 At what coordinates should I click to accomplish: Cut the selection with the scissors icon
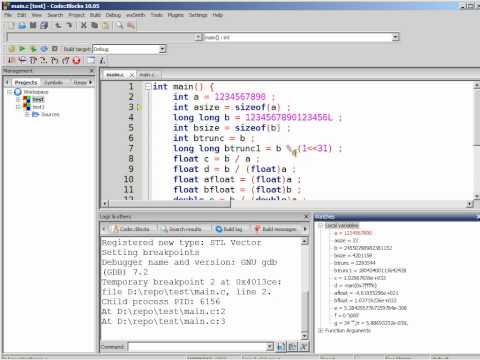point(84,25)
